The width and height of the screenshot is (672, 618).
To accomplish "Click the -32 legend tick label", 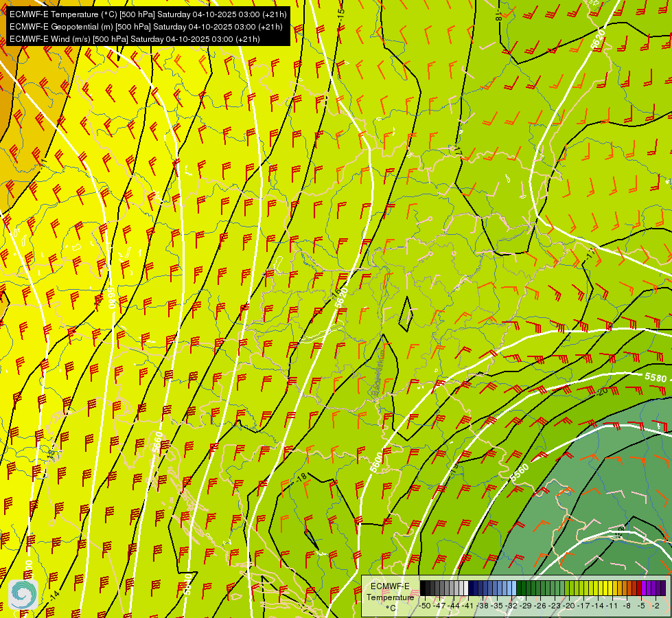I will pos(511,606).
